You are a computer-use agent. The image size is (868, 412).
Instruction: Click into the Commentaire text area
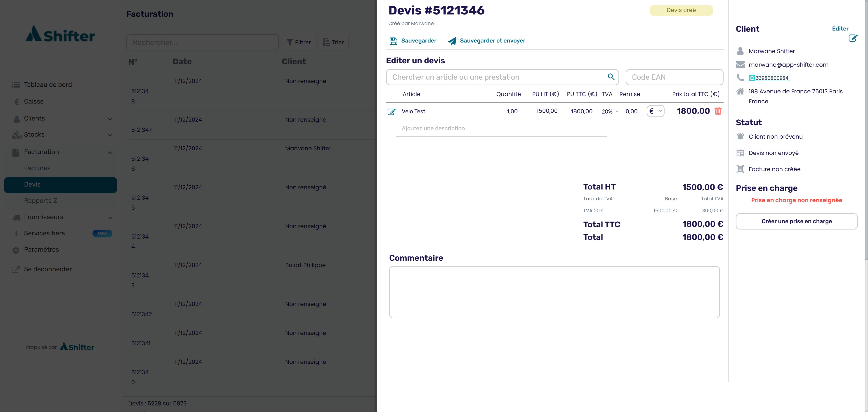(x=554, y=292)
